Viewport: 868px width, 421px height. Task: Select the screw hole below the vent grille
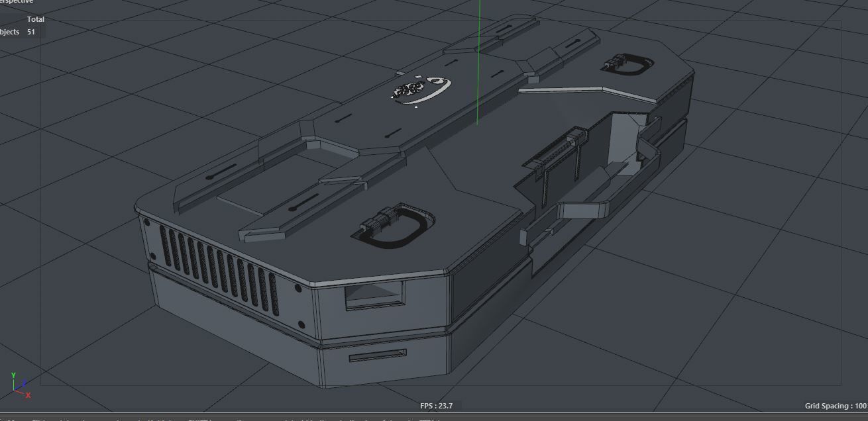[301, 326]
